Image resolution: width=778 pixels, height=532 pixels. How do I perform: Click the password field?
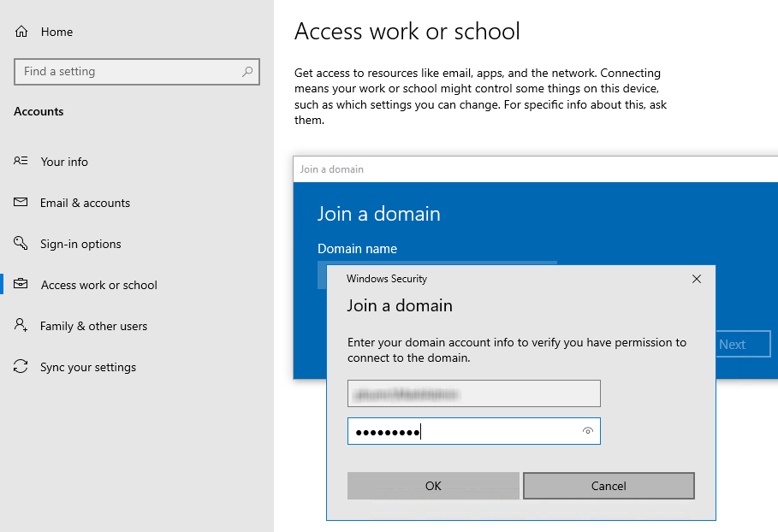pyautogui.click(x=474, y=431)
